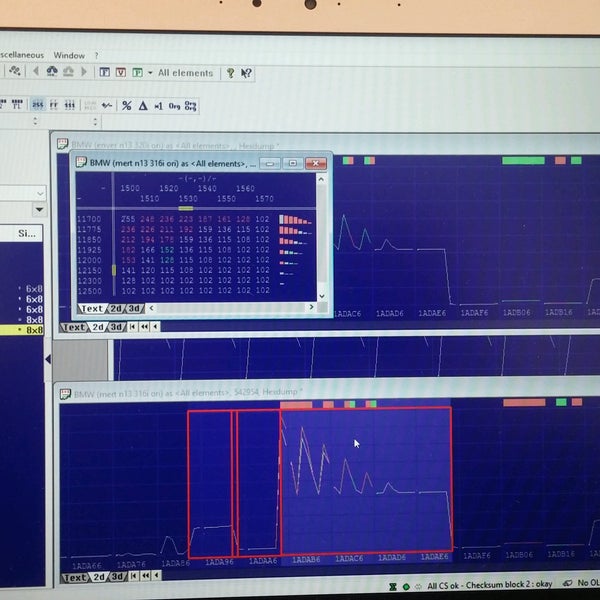The height and width of the screenshot is (600, 600).
Task: Select 3d tab in upper Hexdump window
Action: [x=116, y=327]
